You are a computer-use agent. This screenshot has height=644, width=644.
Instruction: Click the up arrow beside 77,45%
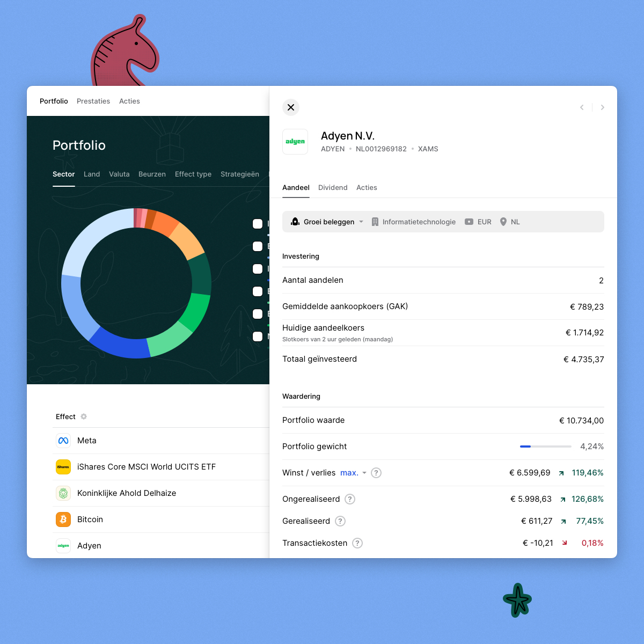(563, 522)
